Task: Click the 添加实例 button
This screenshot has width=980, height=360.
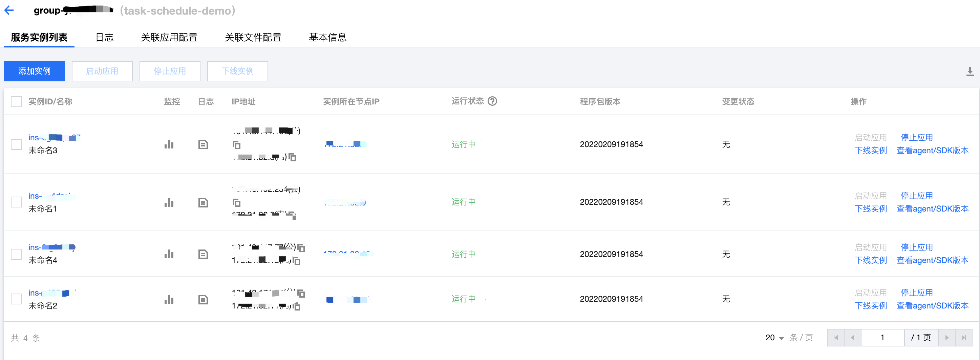Action: pyautogui.click(x=34, y=71)
